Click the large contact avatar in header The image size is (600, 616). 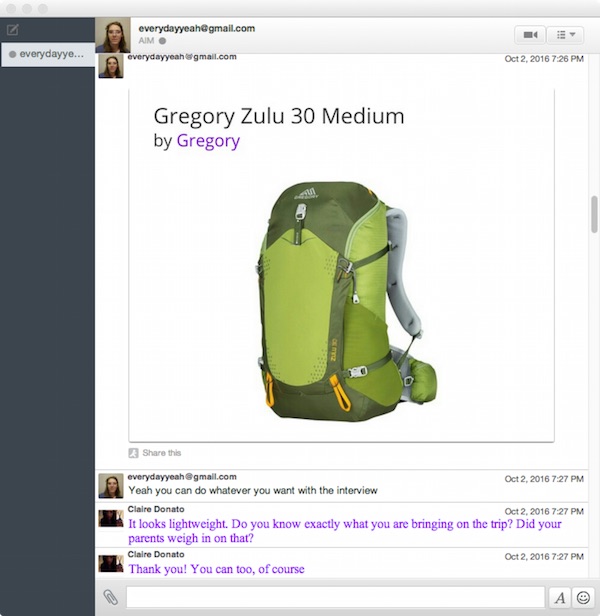click(x=113, y=35)
